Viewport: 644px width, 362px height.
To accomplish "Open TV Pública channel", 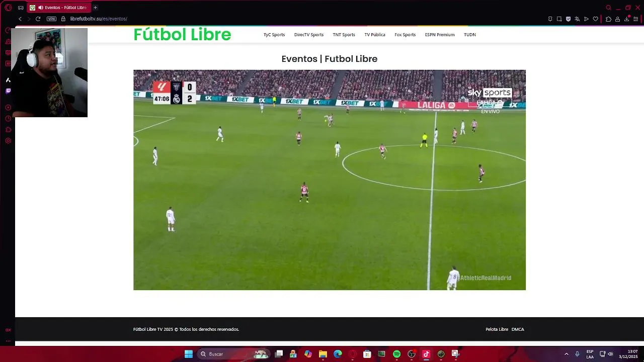I will (x=375, y=35).
